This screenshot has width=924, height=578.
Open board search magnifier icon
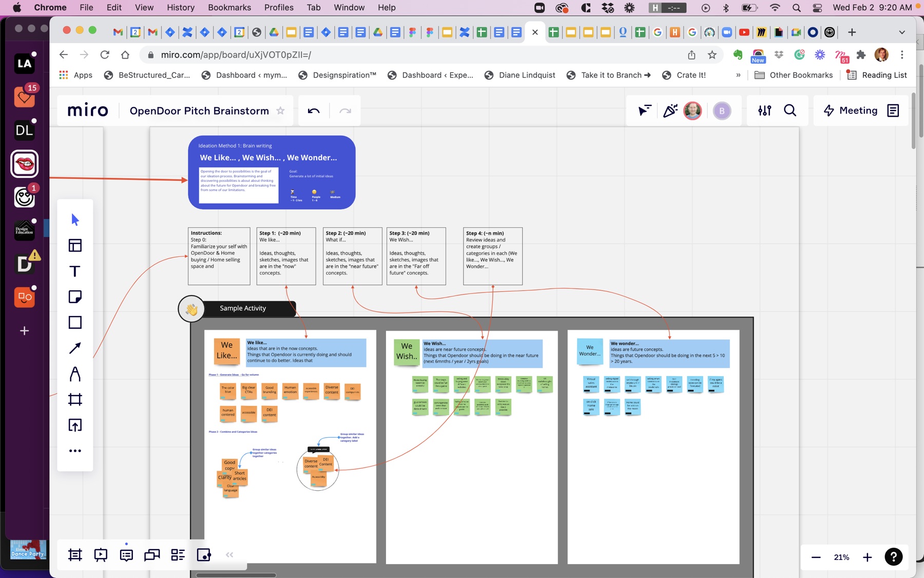pos(790,110)
